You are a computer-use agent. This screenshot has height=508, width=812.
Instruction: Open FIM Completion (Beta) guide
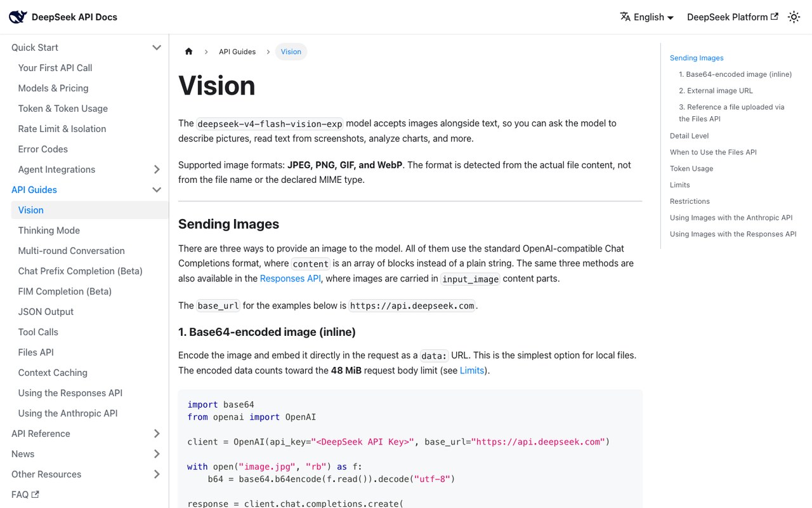click(65, 291)
